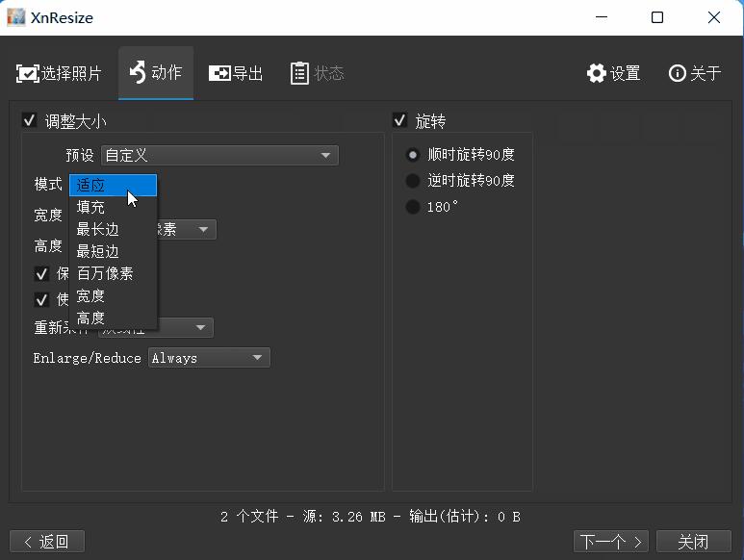Viewport: 744px width, 560px height.
Task: Pick 最长边 in the mode list
Action: coord(97,229)
